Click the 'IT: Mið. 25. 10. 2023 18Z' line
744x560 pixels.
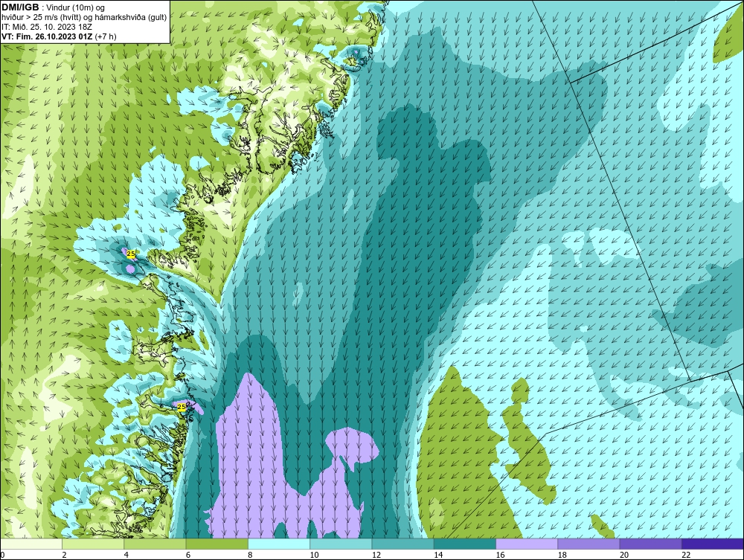point(46,27)
